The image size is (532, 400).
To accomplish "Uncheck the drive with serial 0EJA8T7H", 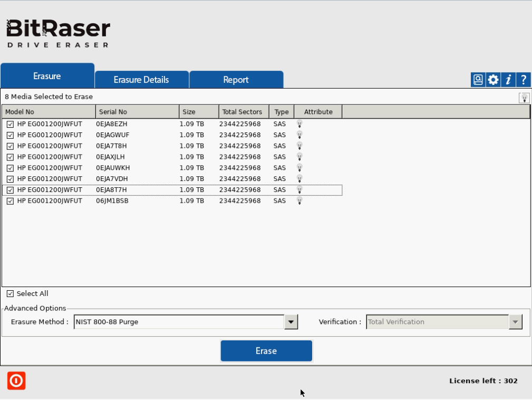I will [x=10, y=190].
